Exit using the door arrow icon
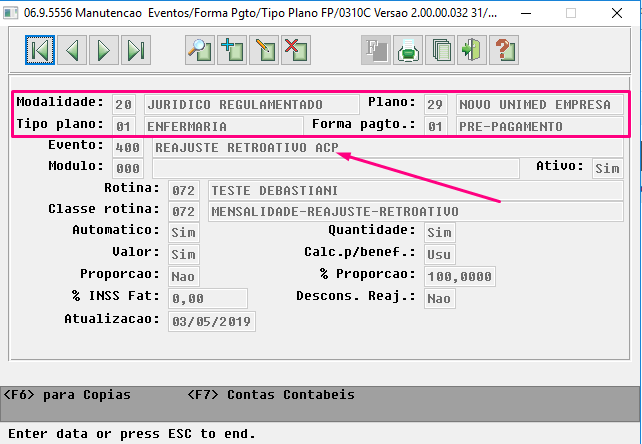Screen dimensions: 642x444 click(x=472, y=50)
